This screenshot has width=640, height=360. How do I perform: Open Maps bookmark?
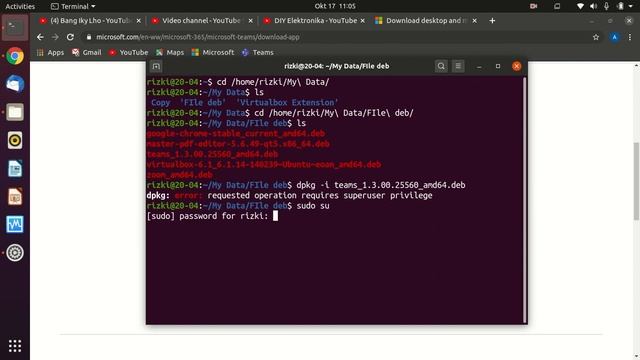coord(170,52)
